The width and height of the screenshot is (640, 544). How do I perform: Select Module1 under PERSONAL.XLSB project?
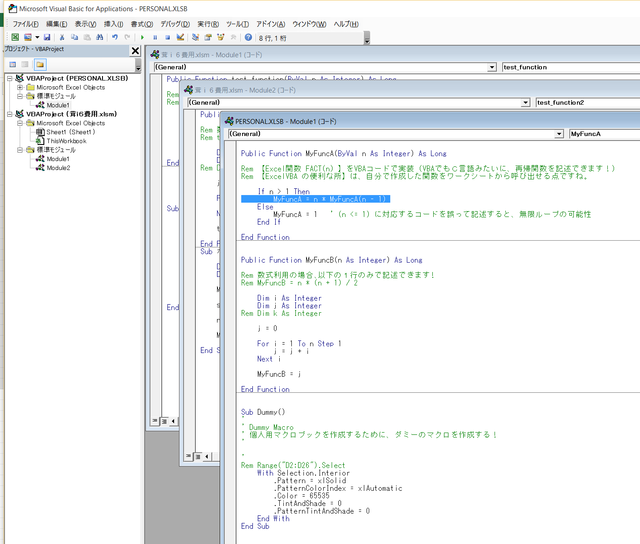pyautogui.click(x=58, y=105)
